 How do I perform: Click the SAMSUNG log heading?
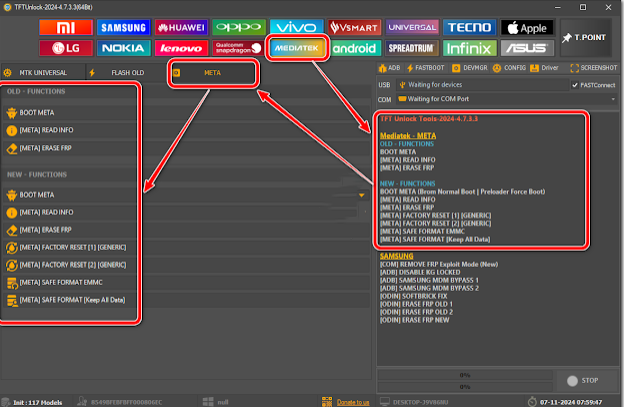(396, 256)
